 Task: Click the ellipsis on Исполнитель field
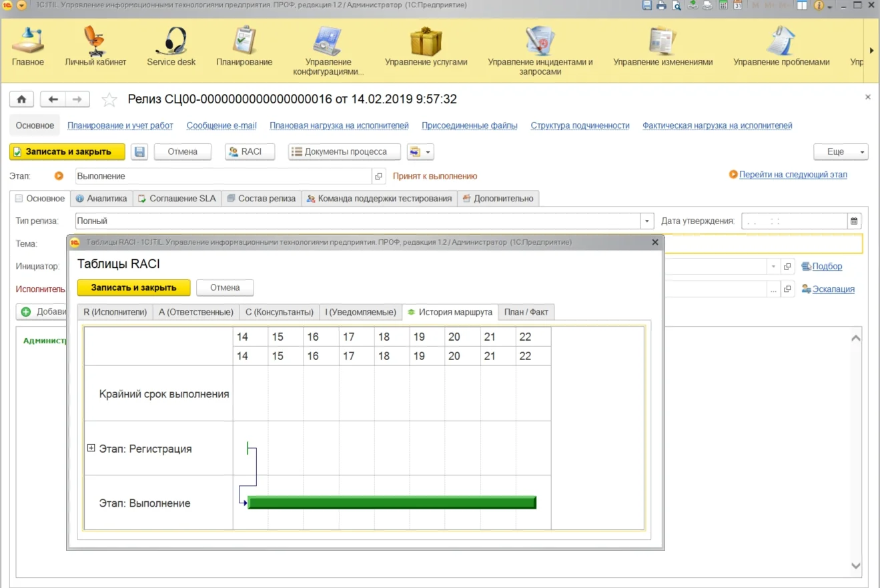[x=774, y=289]
